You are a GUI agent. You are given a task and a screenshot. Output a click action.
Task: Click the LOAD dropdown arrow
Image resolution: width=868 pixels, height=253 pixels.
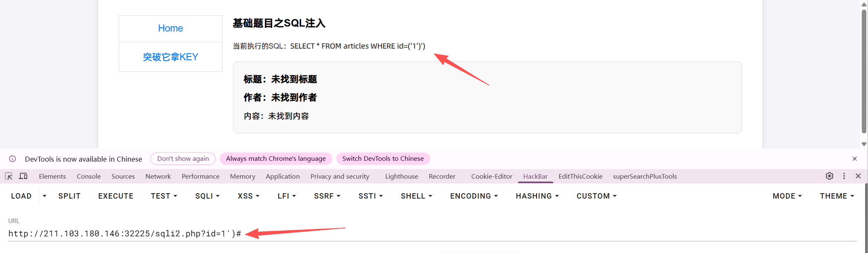click(x=44, y=196)
